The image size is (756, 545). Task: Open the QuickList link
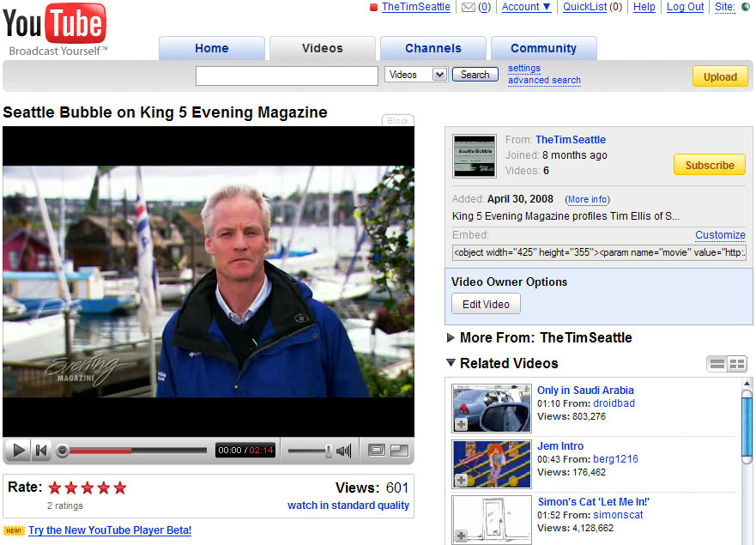coord(585,7)
